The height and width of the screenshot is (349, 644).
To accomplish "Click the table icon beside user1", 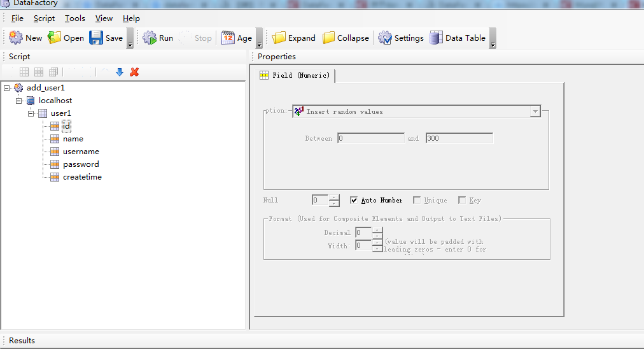I will 43,113.
